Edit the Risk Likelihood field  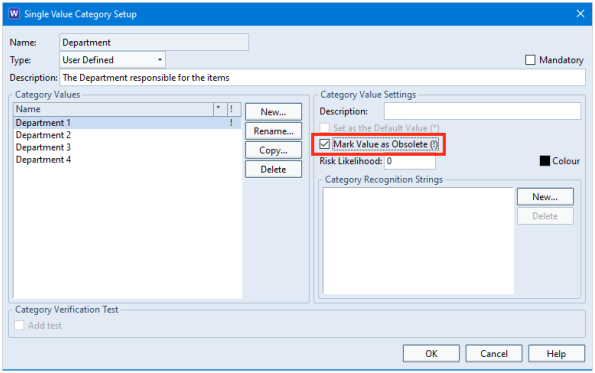(x=410, y=161)
